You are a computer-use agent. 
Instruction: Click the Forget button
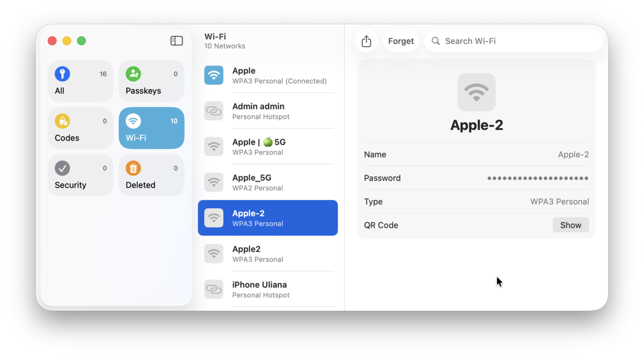coord(401,41)
